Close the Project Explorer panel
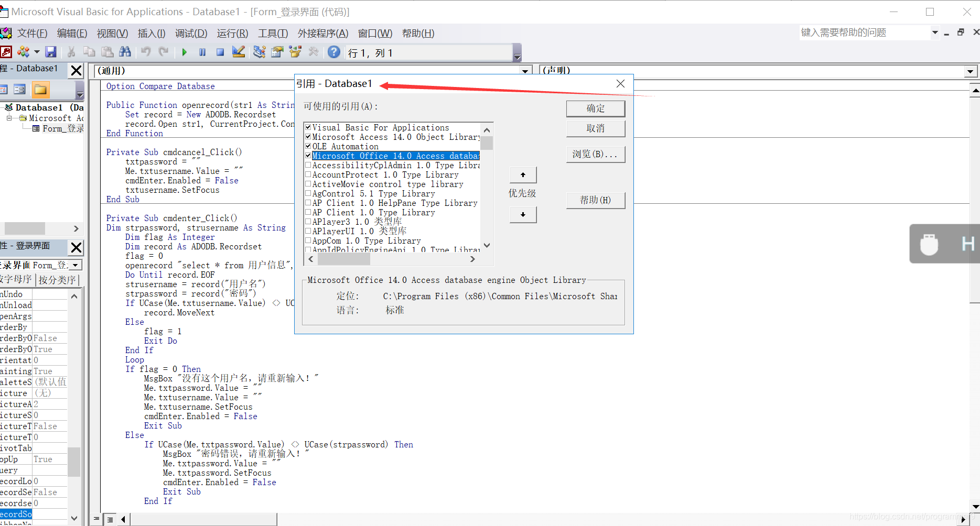Viewport: 980px width, 526px height. 76,70
